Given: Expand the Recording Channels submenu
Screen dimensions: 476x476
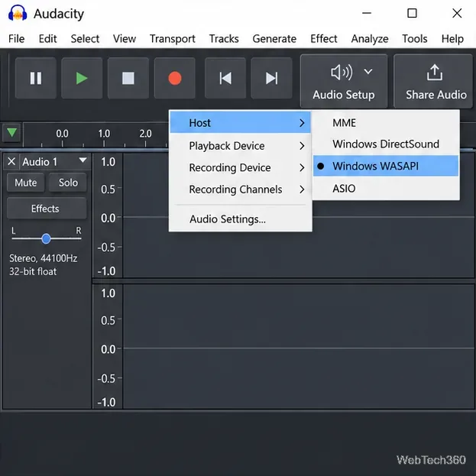Looking at the screenshot, I should pos(240,189).
